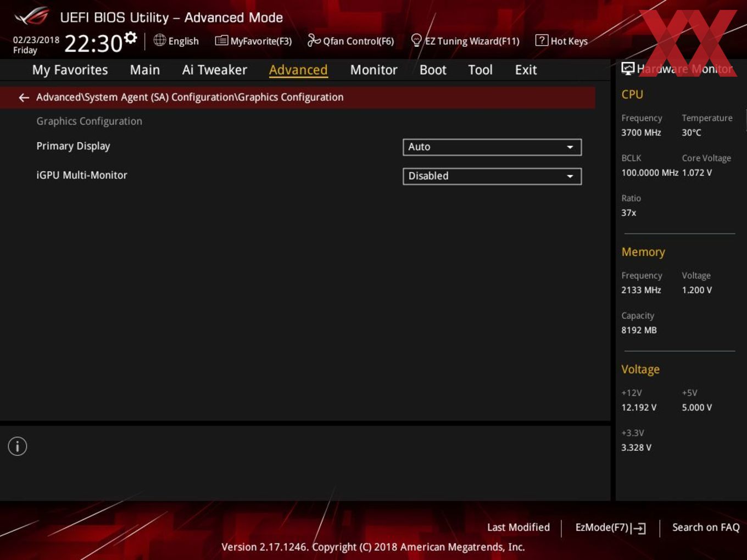Click the Voltage section heading
The width and height of the screenshot is (747, 560).
(640, 369)
